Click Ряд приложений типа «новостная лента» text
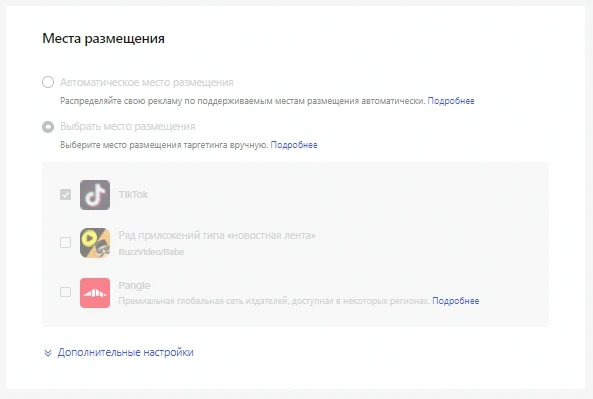 (x=217, y=235)
